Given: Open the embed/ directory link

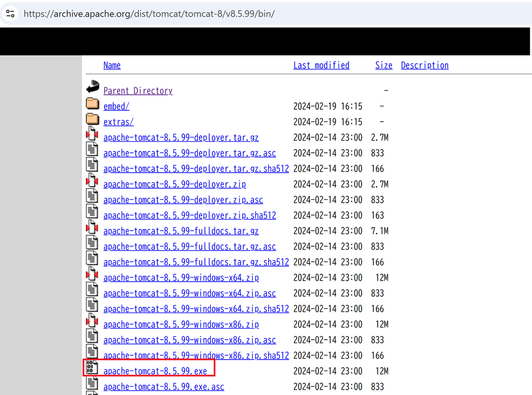Looking at the screenshot, I should coord(117,106).
